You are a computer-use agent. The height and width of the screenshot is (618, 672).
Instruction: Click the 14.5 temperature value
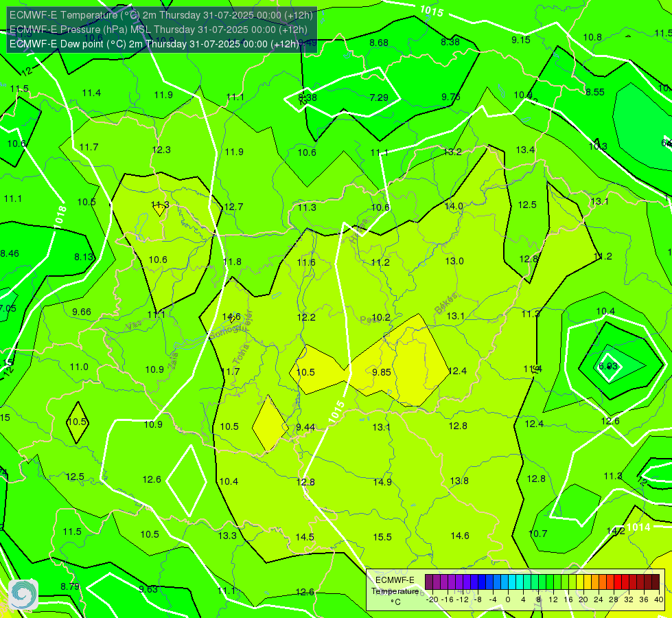tap(305, 537)
